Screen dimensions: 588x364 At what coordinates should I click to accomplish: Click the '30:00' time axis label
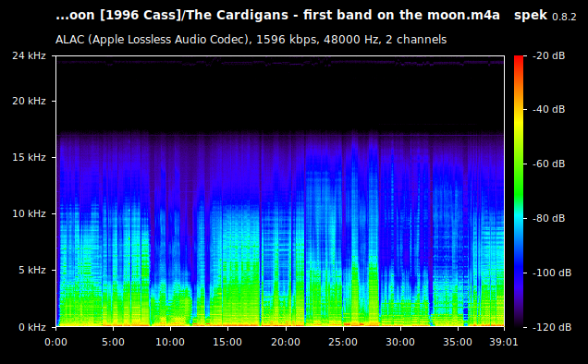(x=400, y=342)
